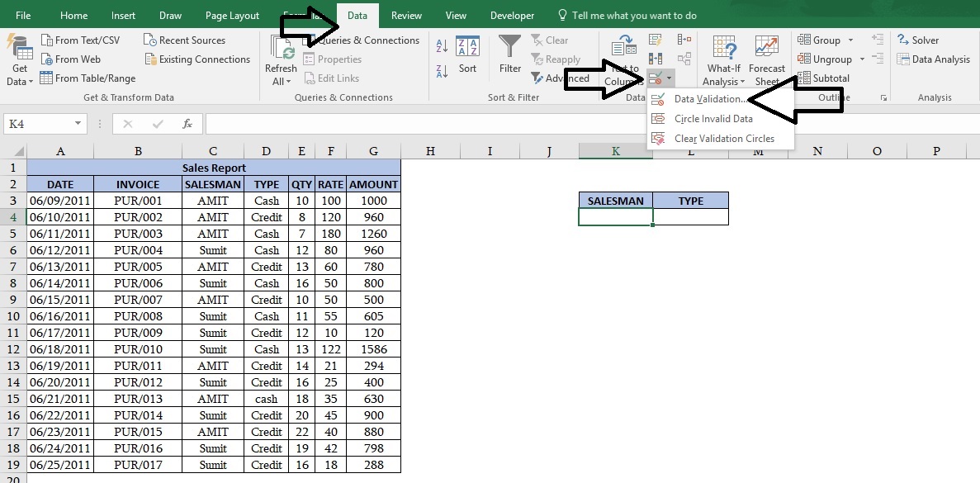This screenshot has width=980, height=483.
Task: Switch to the Insert tab
Action: (x=123, y=16)
